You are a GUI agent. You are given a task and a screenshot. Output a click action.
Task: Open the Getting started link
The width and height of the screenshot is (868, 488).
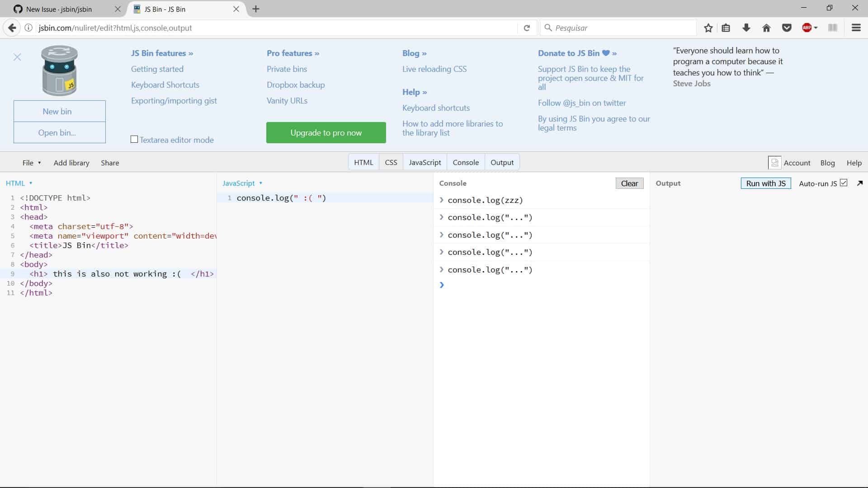pyautogui.click(x=157, y=69)
